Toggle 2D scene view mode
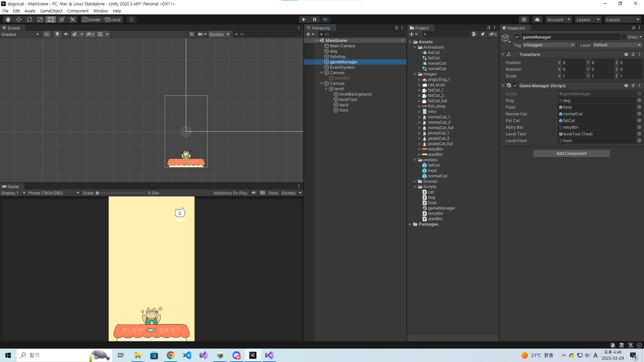The height and width of the screenshot is (362, 644). click(x=47, y=34)
